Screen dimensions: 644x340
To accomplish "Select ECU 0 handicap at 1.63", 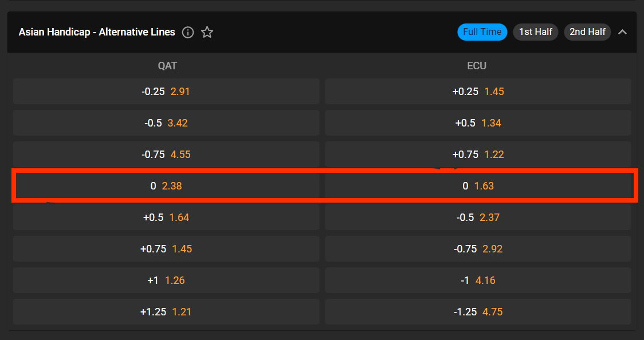I will [x=478, y=186].
